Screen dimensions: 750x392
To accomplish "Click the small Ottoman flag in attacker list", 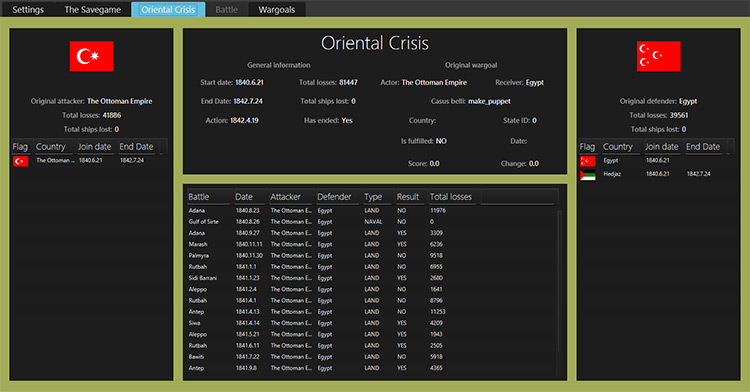I will tap(21, 161).
